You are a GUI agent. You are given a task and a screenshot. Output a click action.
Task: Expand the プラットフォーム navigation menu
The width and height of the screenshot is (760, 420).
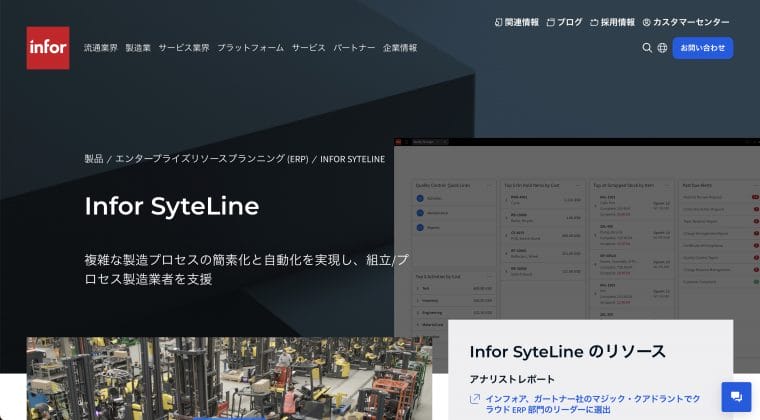pos(250,47)
